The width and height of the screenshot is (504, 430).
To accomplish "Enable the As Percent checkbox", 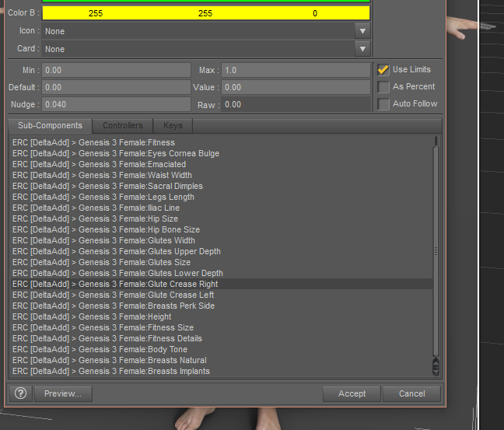I will click(383, 87).
